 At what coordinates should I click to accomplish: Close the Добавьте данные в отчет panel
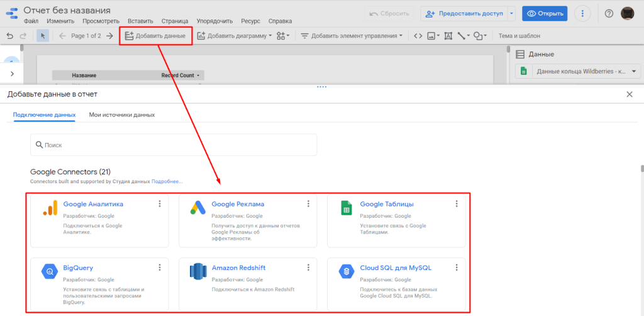point(629,94)
